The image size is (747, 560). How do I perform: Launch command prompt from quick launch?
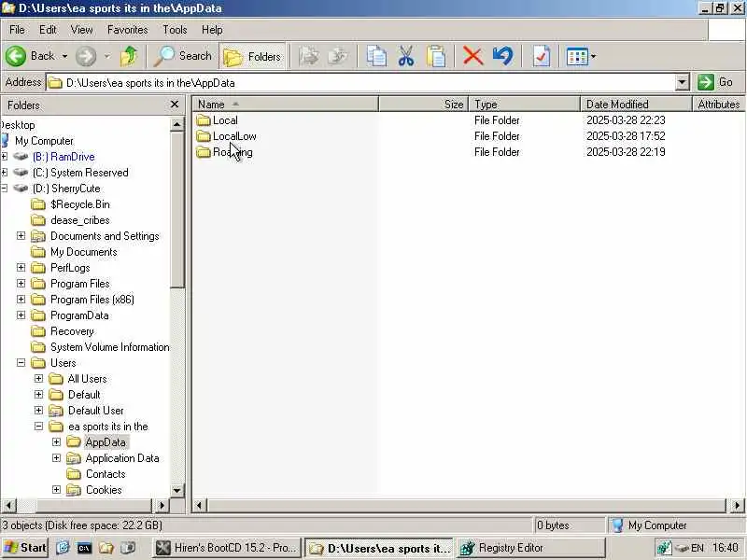tap(84, 548)
